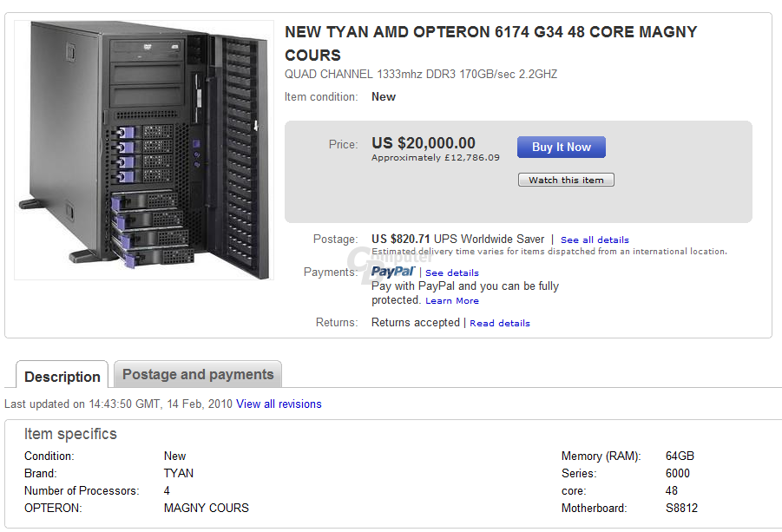Screen dimensions: 782x532
Task: Click the Returns accepted text
Action: 416,323
